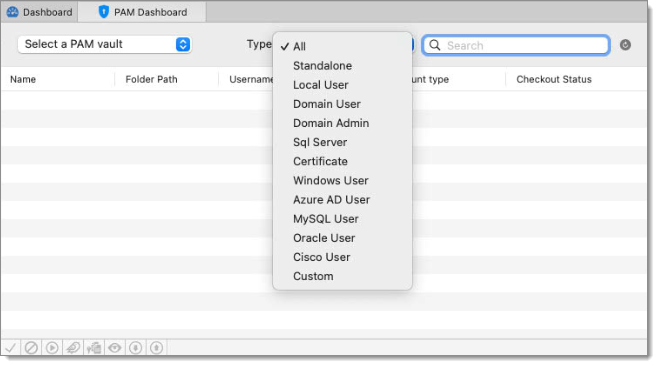658x366 pixels.
Task: Select Azure AD User option
Action: pos(342,200)
